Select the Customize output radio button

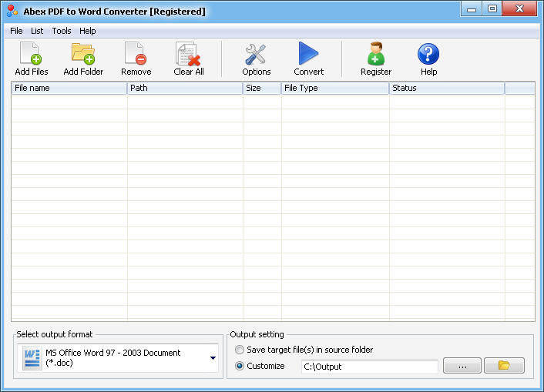click(240, 367)
